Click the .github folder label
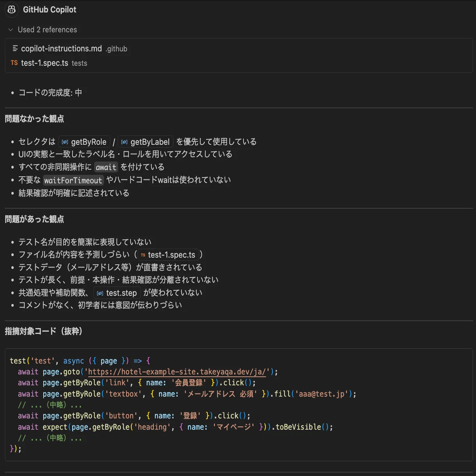Screen dimensions: 476x476 tap(116, 49)
